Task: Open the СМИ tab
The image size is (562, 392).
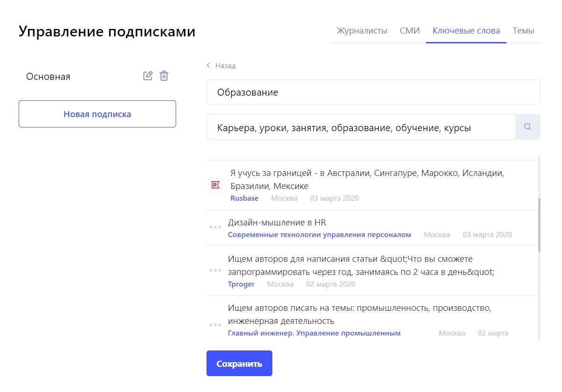Action: click(x=410, y=31)
